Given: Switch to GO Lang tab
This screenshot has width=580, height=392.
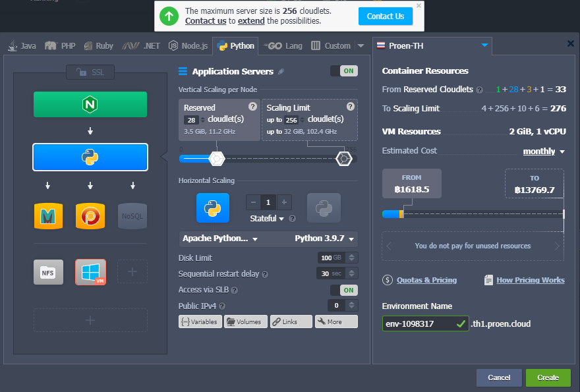Looking at the screenshot, I should coord(283,46).
